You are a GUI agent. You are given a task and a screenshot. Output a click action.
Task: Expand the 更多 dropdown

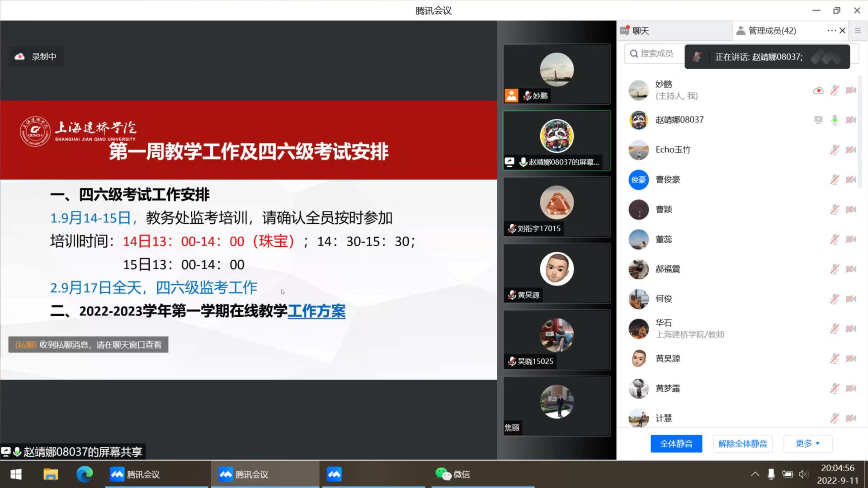tap(807, 444)
